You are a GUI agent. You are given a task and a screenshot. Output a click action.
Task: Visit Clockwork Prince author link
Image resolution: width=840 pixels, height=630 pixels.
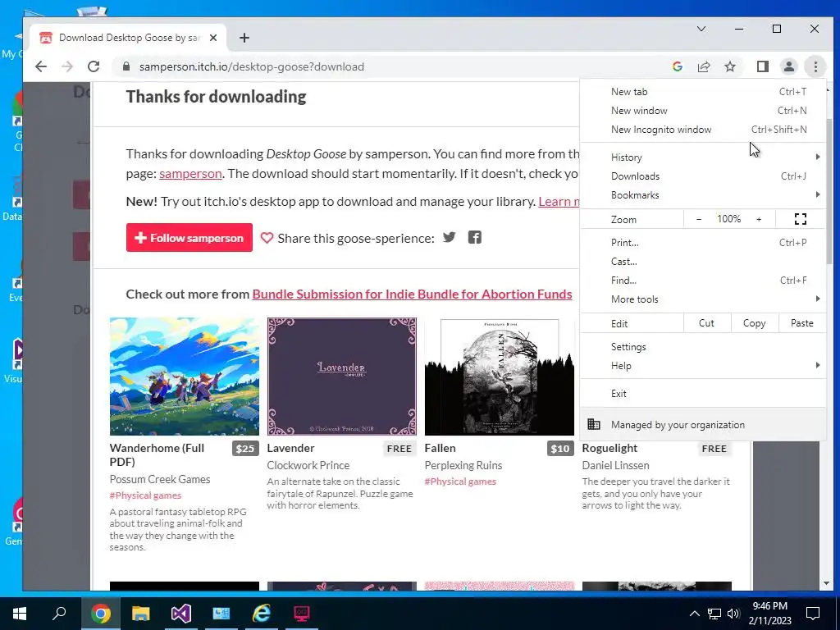pyautogui.click(x=308, y=465)
